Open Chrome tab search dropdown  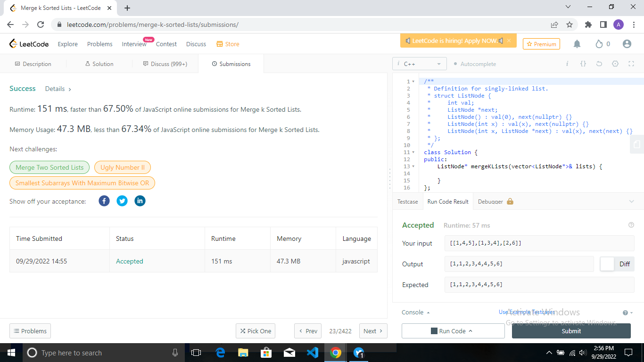point(568,7)
